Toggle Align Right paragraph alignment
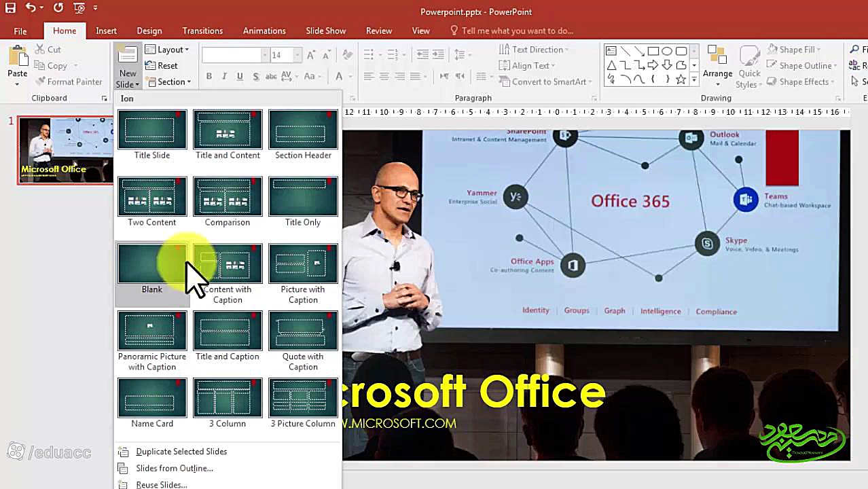The image size is (868, 489). [399, 77]
